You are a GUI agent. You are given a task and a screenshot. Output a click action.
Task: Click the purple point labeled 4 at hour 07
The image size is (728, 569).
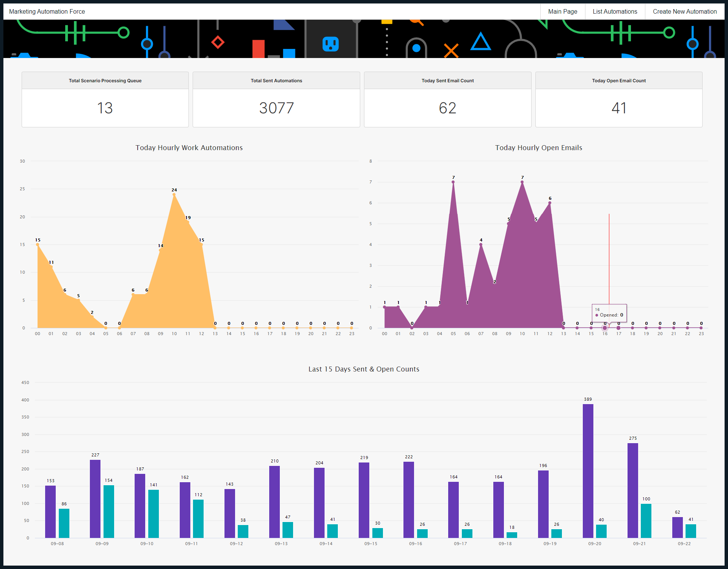(x=481, y=245)
